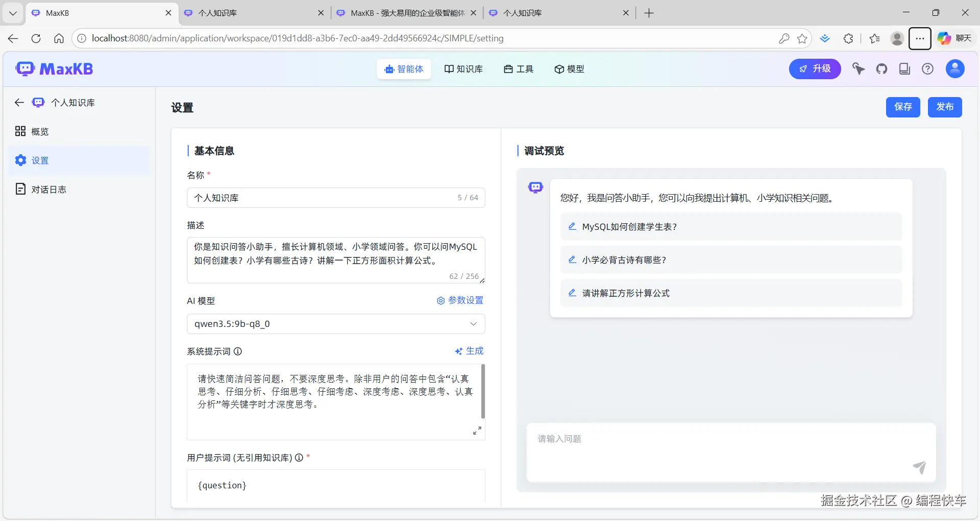This screenshot has width=980, height=521.
Task: Click the browser back arrow
Action: [x=13, y=38]
